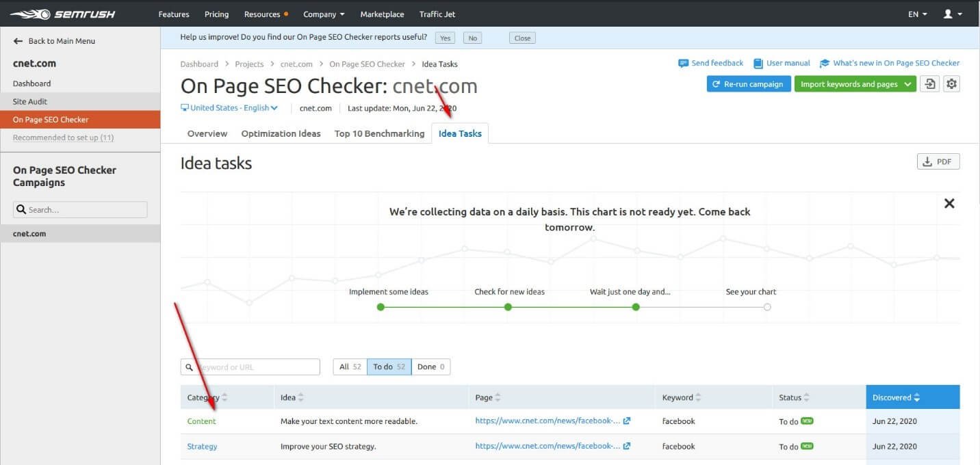Open What's new in On Page SEO Checker
Image resolution: width=980 pixels, height=465 pixels.
point(897,63)
